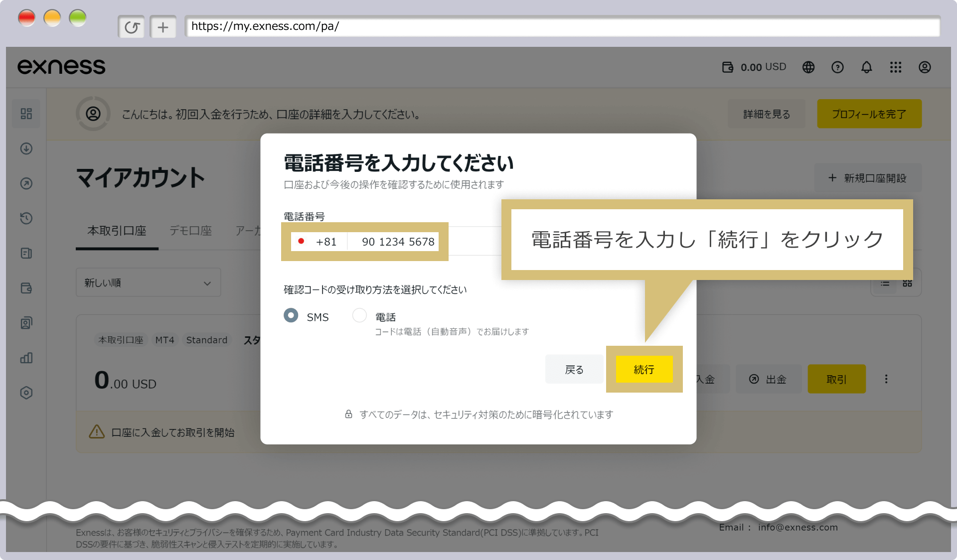Expand the 新しい順 sort dropdown
Viewport: 957px width, 560px height.
pyautogui.click(x=149, y=282)
